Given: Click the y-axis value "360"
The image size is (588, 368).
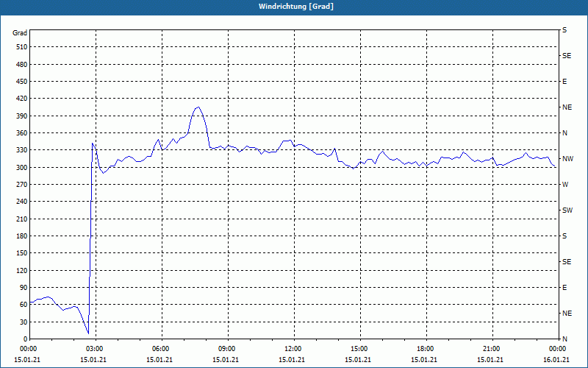Looking at the screenshot, I should [22, 133].
